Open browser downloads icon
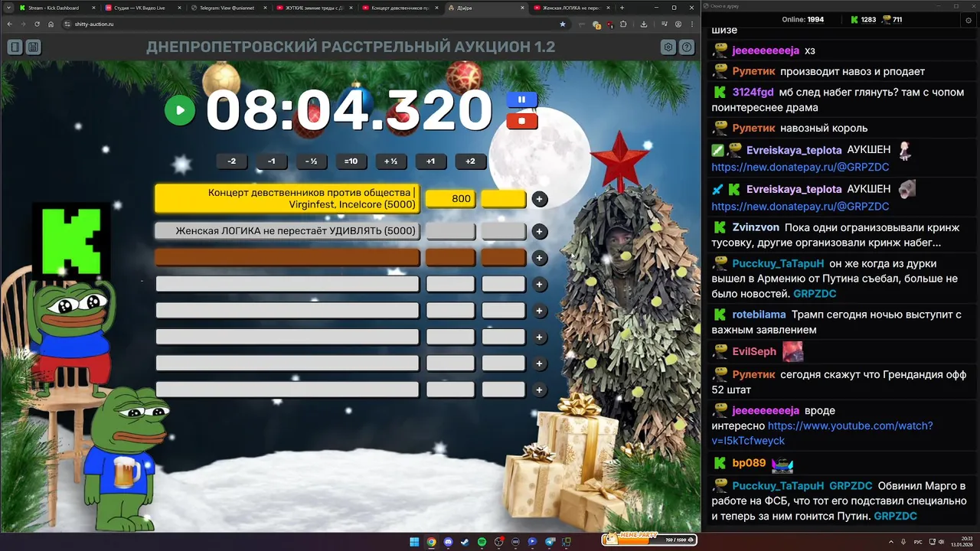This screenshot has height=551, width=980. 644,24
